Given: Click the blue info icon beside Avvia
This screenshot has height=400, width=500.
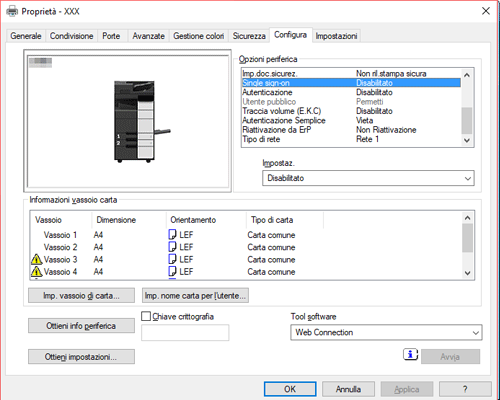Looking at the screenshot, I should [x=410, y=354].
